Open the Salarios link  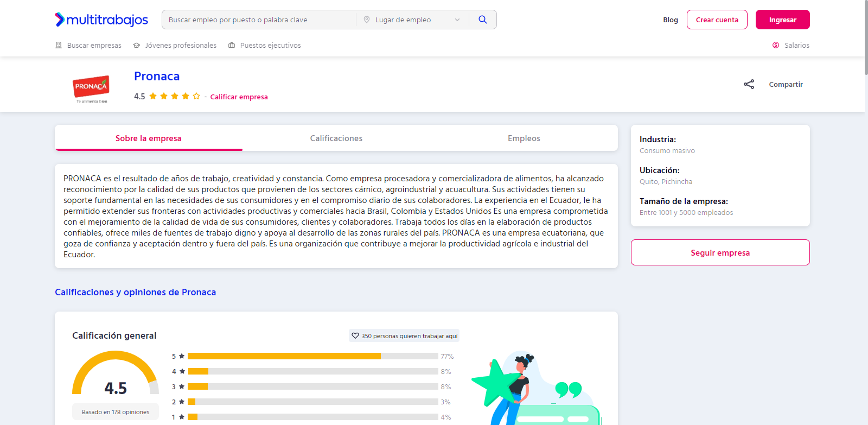(797, 46)
